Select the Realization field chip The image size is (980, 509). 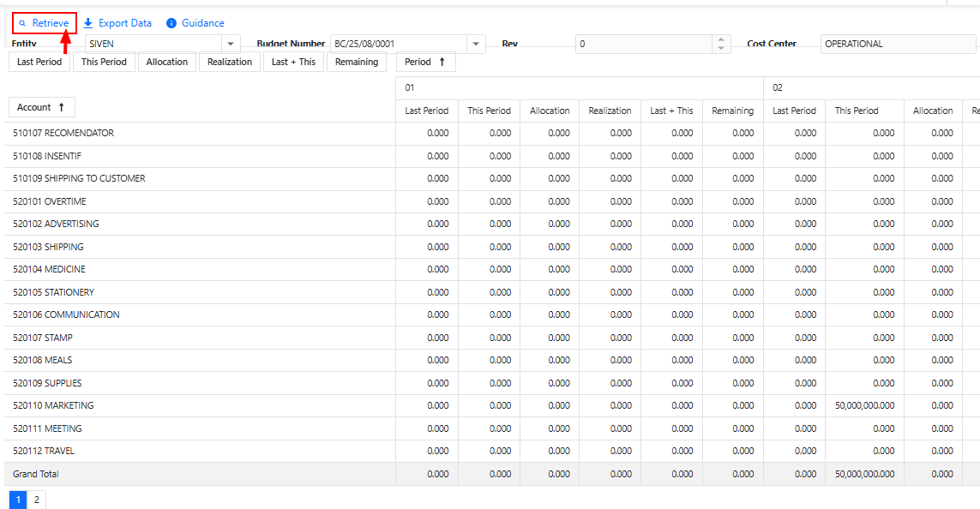tap(230, 62)
